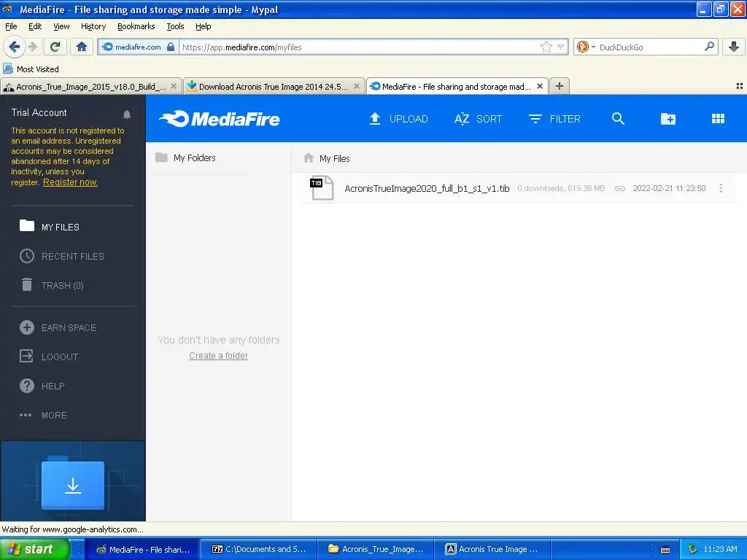Click the system tray keyboard icon
747x560 pixels.
[x=665, y=550]
